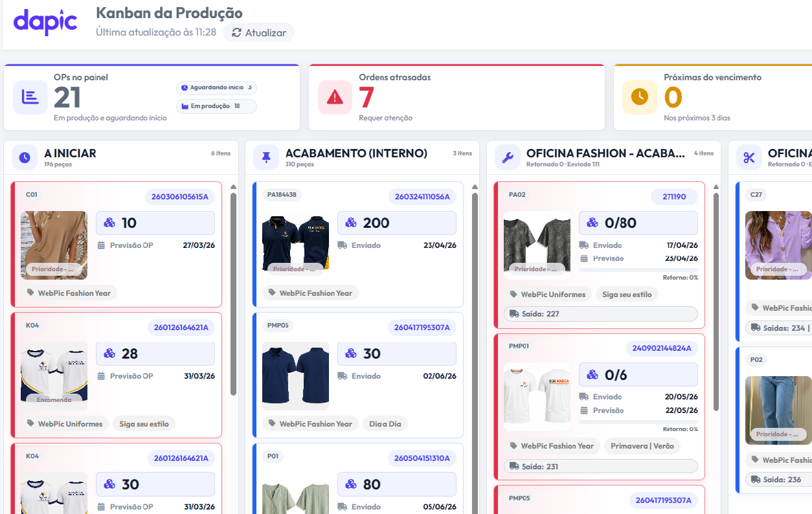The width and height of the screenshot is (812, 514).
Task: Click the Siga seu estilo tag on card PA02
Action: [627, 295]
